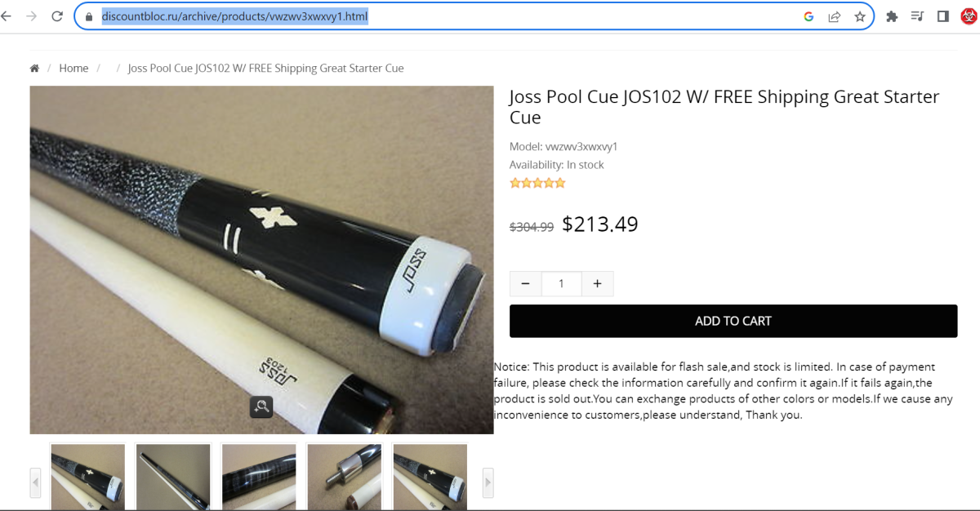Increase quantity with plus button
980x511 pixels.
point(597,284)
